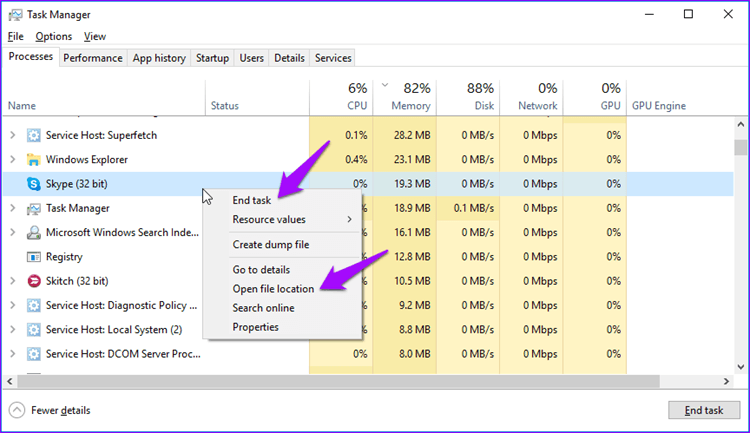Expand Microsoft Windows Search Indexer row
Viewport: 750px width, 433px height.
tap(13, 233)
